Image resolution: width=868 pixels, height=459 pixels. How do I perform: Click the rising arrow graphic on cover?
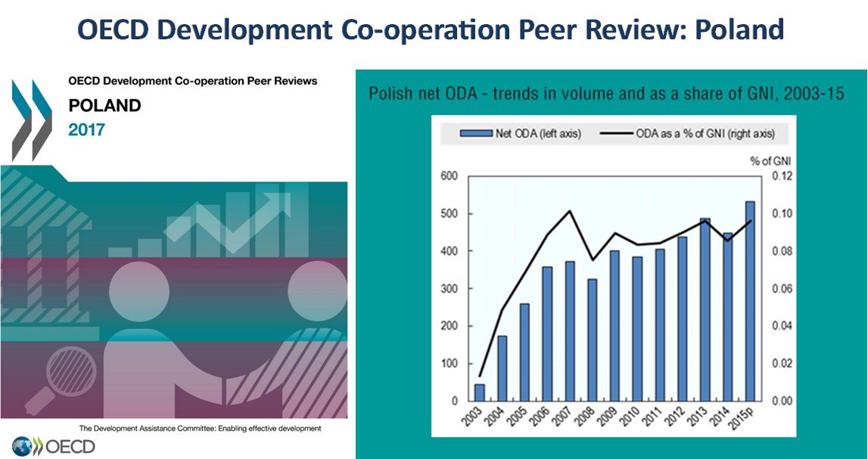pyautogui.click(x=229, y=222)
